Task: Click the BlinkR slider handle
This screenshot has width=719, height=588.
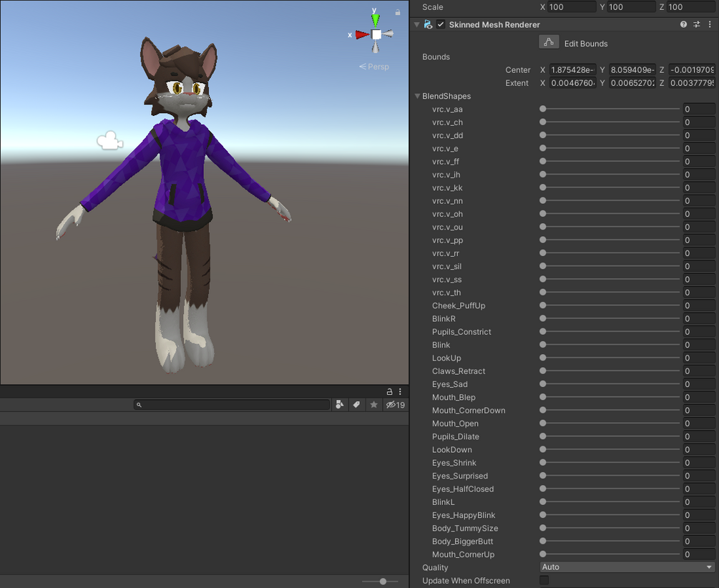Action: point(543,318)
